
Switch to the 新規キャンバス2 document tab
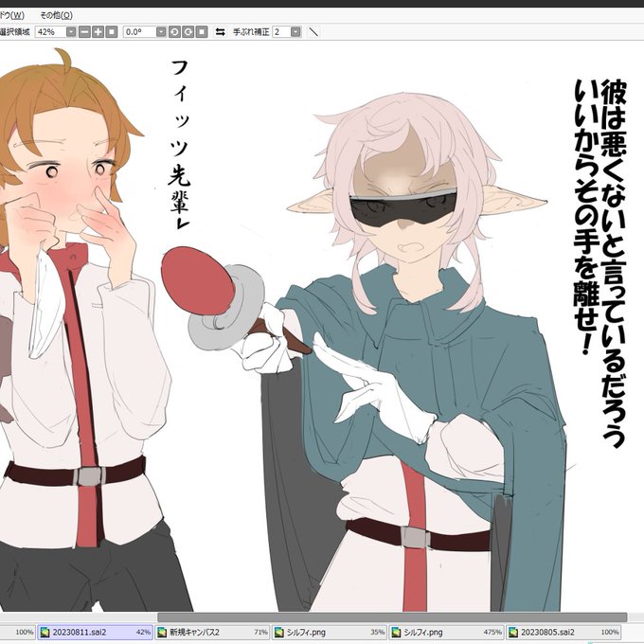click(212, 632)
